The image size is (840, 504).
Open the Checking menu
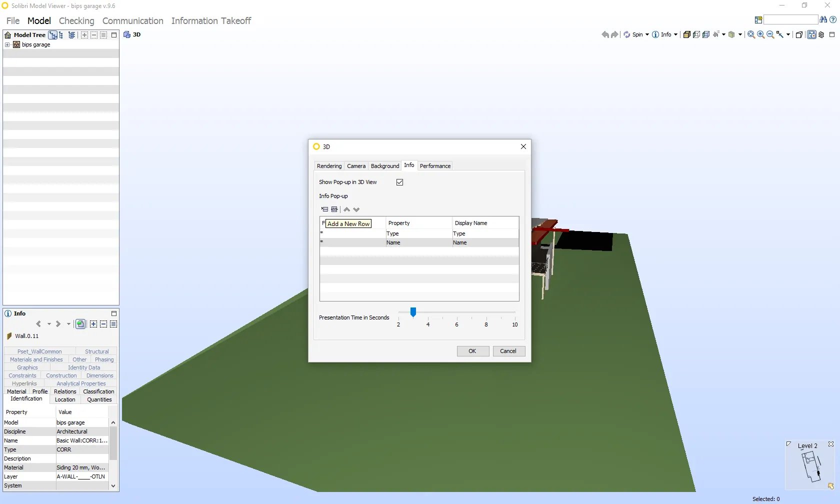point(76,20)
